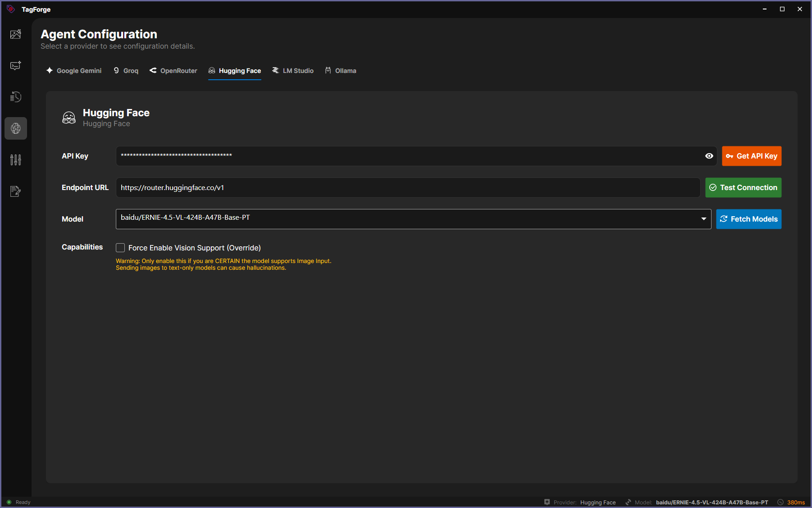The width and height of the screenshot is (812, 508).
Task: Open the document edit sidebar icon
Action: point(16,191)
